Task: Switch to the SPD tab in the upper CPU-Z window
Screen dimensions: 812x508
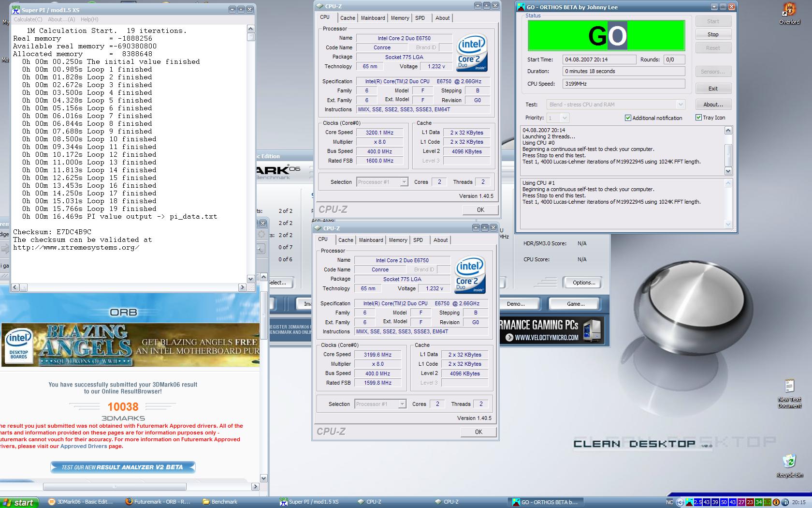Action: (x=420, y=18)
